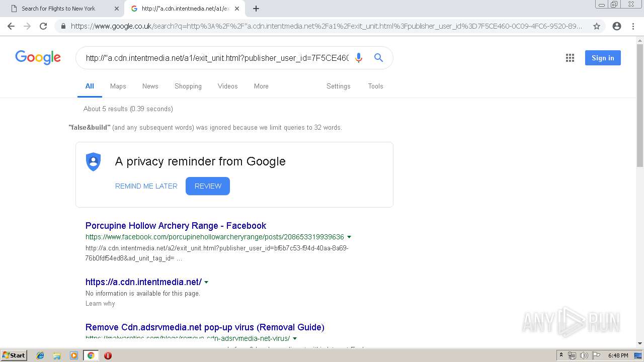The height and width of the screenshot is (362, 644).
Task: Open search Settings menu
Action: 339,86
